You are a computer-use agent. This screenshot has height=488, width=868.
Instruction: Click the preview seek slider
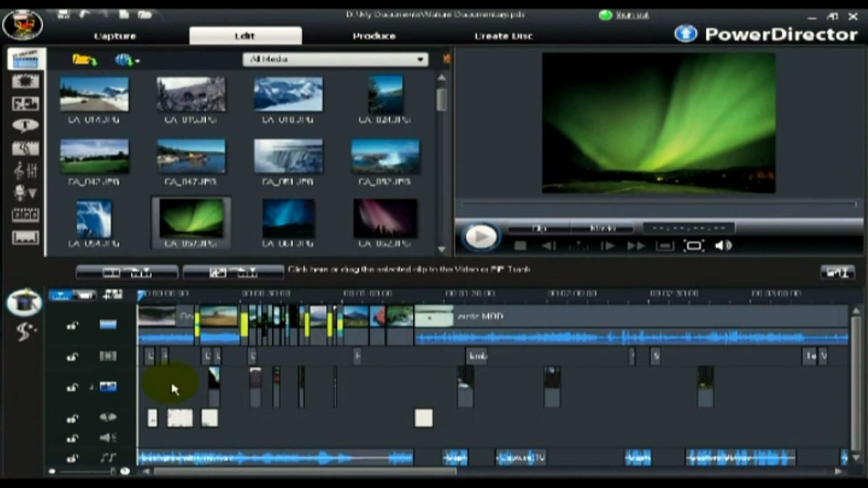tap(658, 204)
